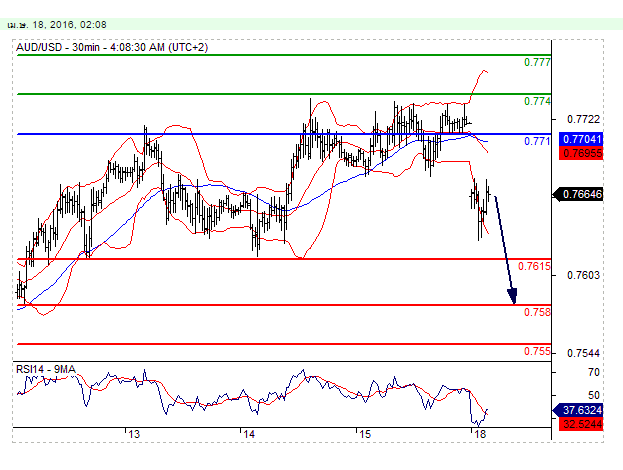Click the resistance label 0.777
Viewport: 623px width, 470px height.
point(537,62)
